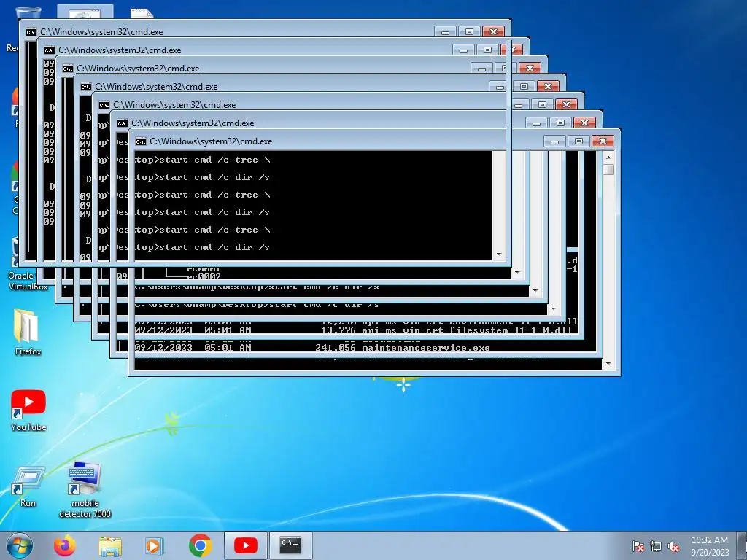Click the up arrow of the rearmost cmd scrollbar

[608, 157]
